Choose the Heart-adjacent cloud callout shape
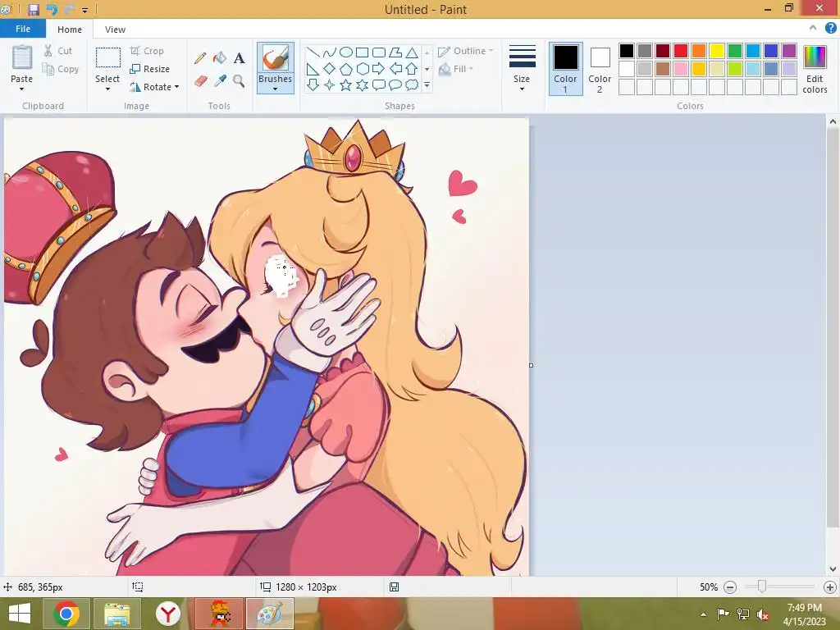840x630 pixels. (x=412, y=84)
